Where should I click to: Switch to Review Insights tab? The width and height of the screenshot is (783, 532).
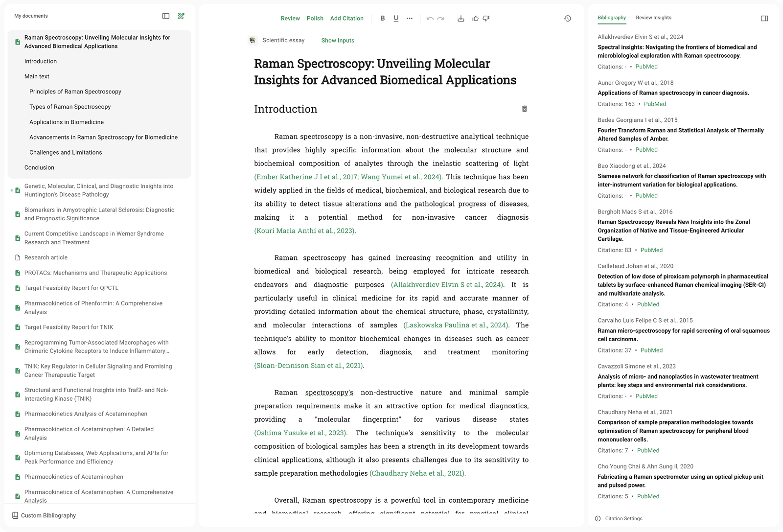(653, 18)
